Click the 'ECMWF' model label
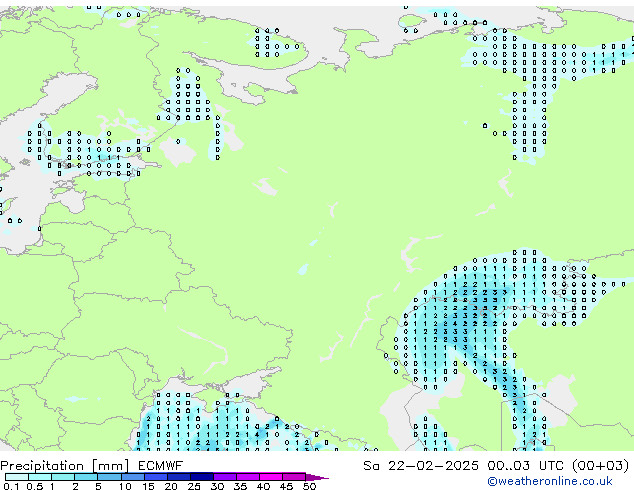This screenshot has height=490, width=634. pyautogui.click(x=160, y=466)
